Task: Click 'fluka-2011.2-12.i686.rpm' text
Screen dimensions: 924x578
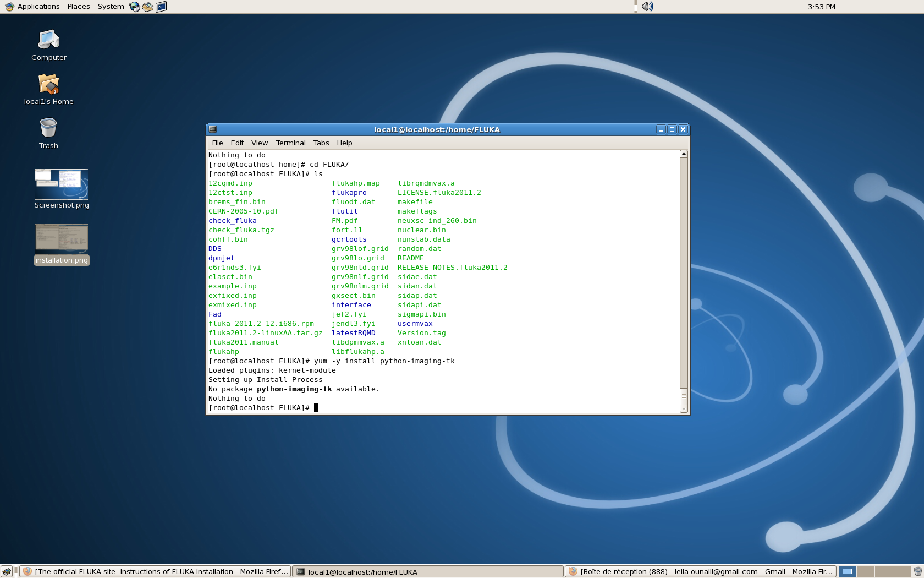Action: pos(261,324)
